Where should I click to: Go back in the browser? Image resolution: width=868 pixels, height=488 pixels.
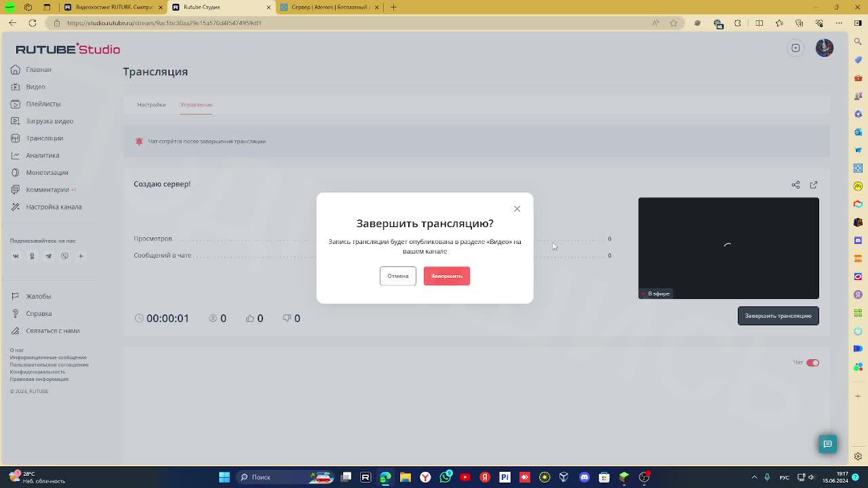[x=12, y=23]
